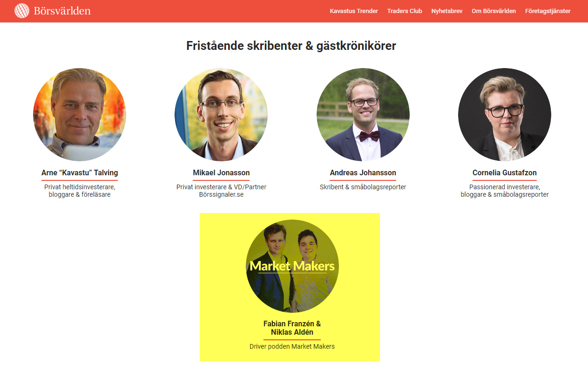Open the Arne "Kavastu" Talving name link

pyautogui.click(x=80, y=173)
